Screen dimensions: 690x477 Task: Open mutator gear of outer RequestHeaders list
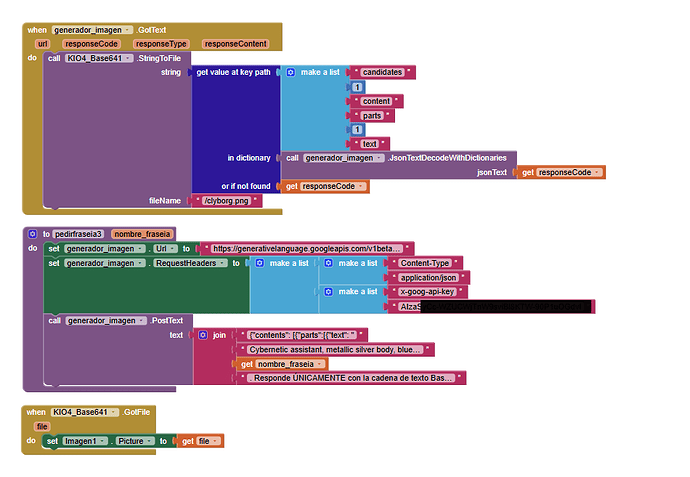tap(260, 263)
